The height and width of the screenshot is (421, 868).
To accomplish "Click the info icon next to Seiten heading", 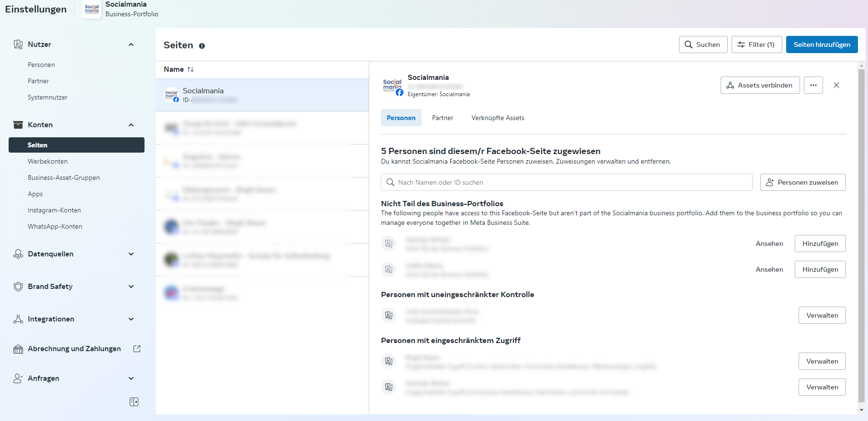I will tap(202, 46).
